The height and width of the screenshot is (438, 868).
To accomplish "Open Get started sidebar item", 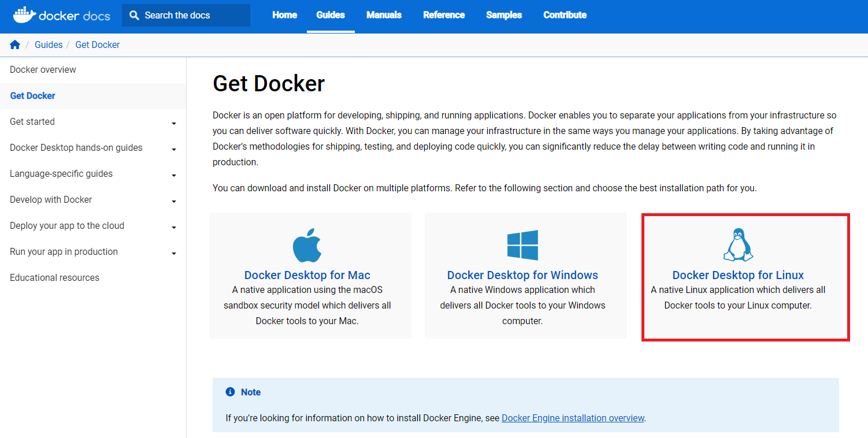I will click(x=32, y=122).
